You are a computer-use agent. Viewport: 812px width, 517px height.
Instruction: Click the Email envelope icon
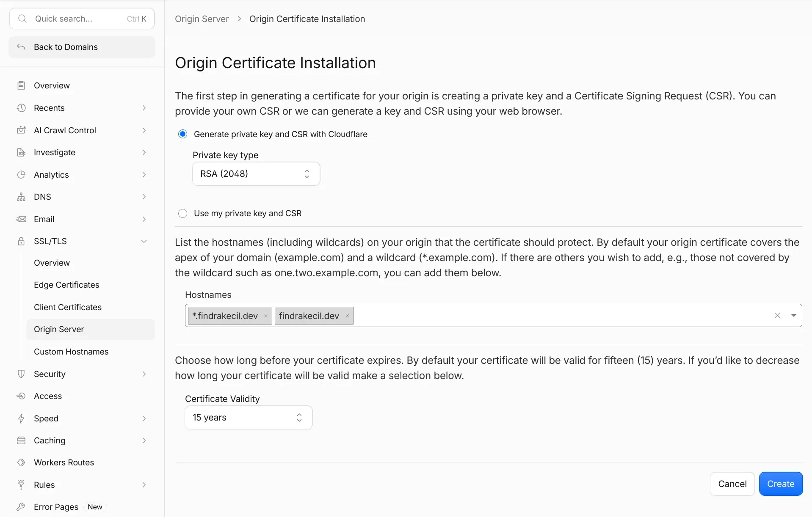point(21,219)
